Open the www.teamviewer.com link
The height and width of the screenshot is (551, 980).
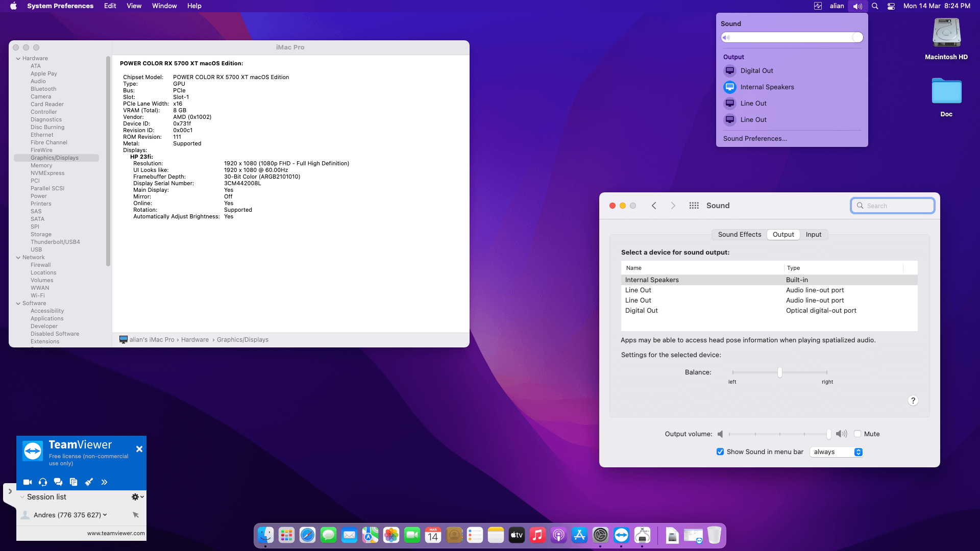116,533
